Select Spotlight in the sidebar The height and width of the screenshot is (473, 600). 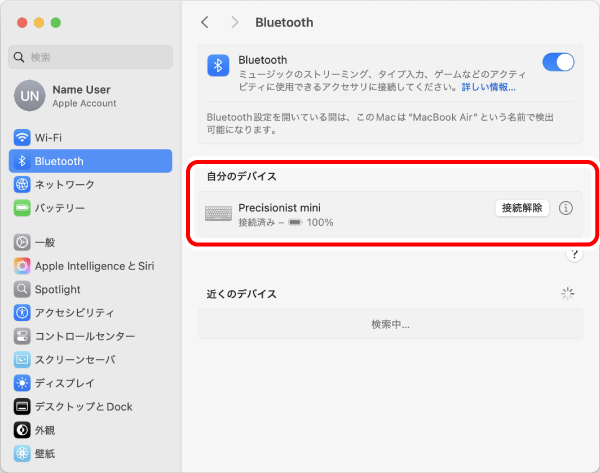click(90, 289)
